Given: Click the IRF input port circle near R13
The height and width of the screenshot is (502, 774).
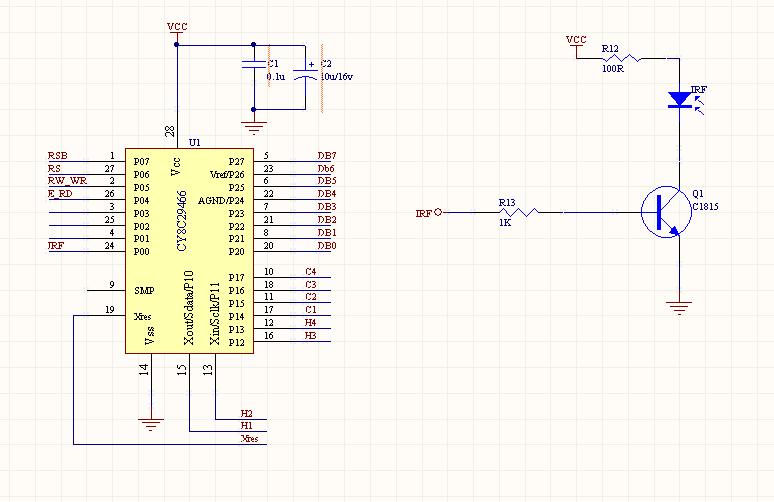Looking at the screenshot, I should click(x=437, y=212).
